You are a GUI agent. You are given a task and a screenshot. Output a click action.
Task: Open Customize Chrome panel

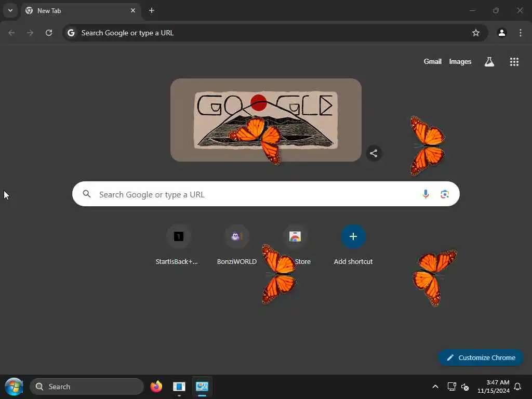(x=481, y=357)
